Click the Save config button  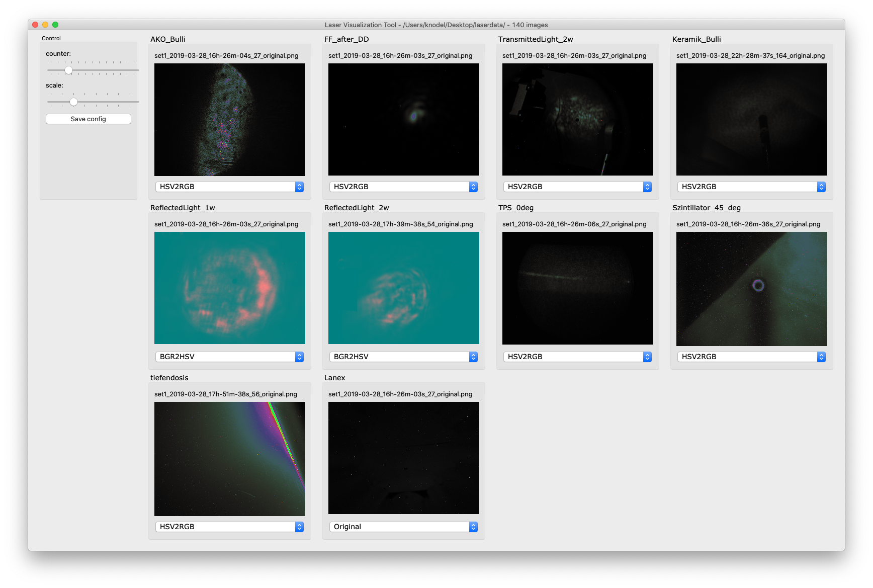point(89,119)
